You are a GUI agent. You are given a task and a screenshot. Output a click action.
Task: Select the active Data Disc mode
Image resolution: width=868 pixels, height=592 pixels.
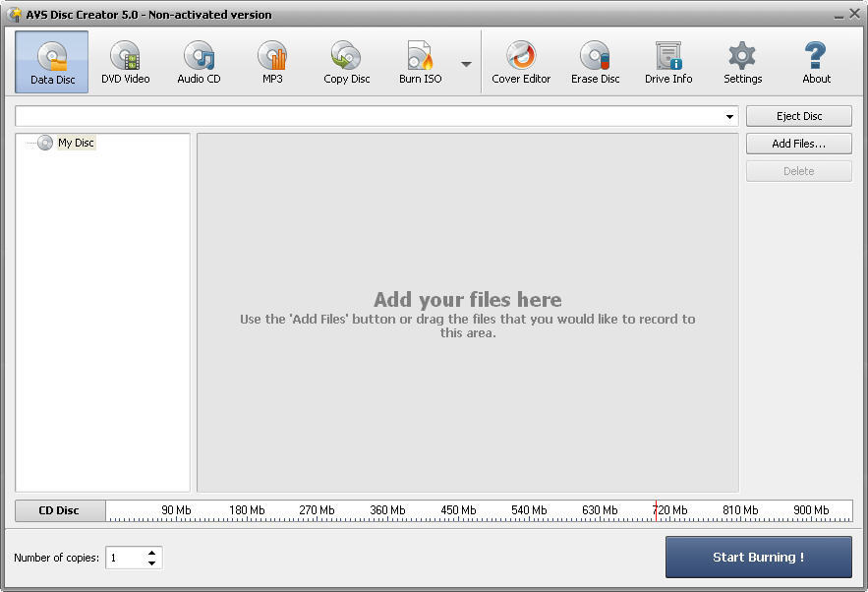pos(51,61)
